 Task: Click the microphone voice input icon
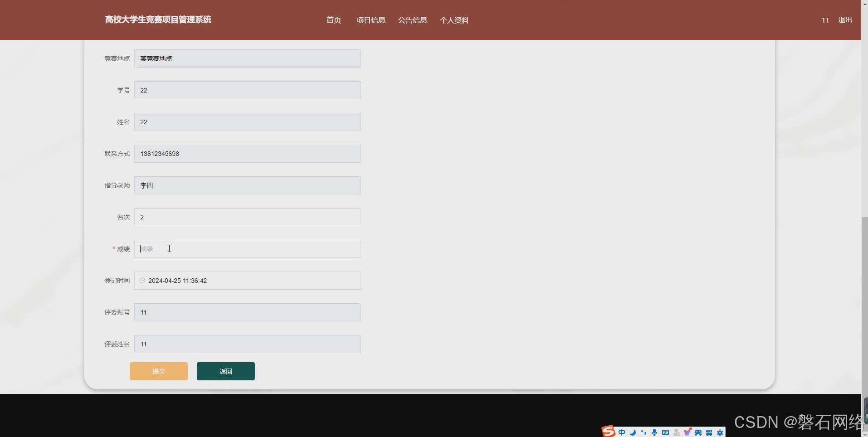(x=654, y=432)
